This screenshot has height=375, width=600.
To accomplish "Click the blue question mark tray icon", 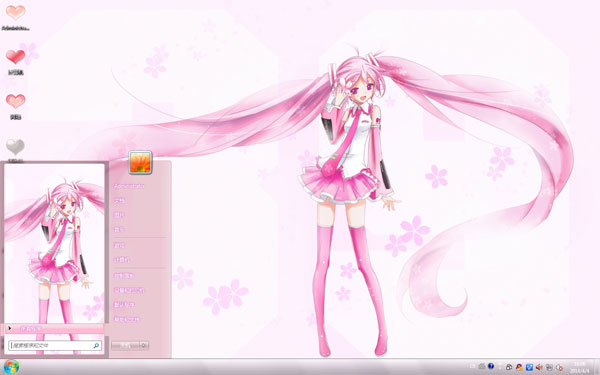I will tap(491, 366).
